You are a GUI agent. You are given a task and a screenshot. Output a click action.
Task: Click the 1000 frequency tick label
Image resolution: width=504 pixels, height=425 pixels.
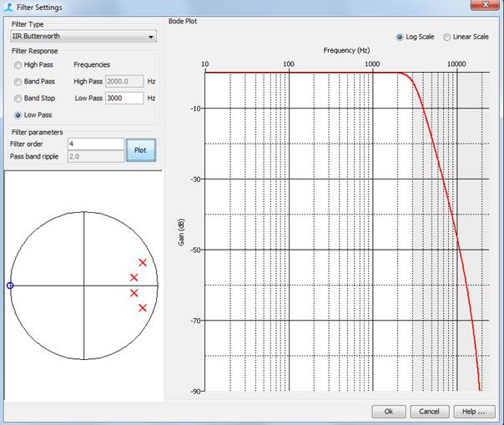[x=372, y=64]
